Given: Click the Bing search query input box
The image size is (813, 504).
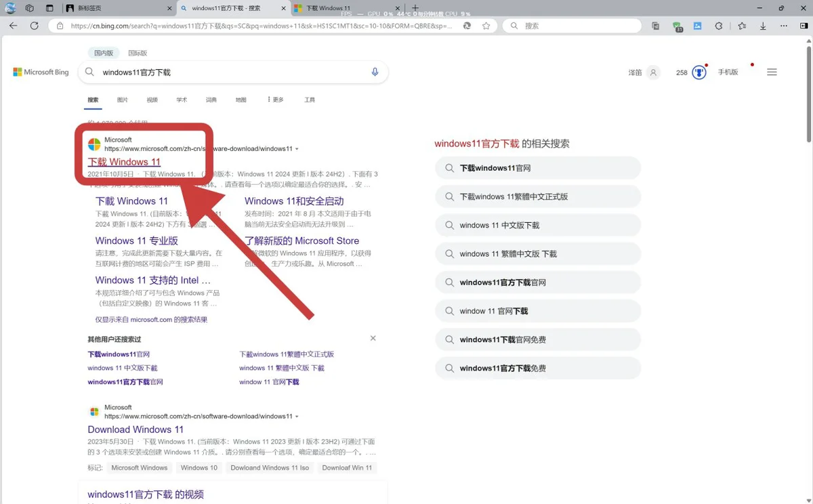Looking at the screenshot, I should pos(230,72).
